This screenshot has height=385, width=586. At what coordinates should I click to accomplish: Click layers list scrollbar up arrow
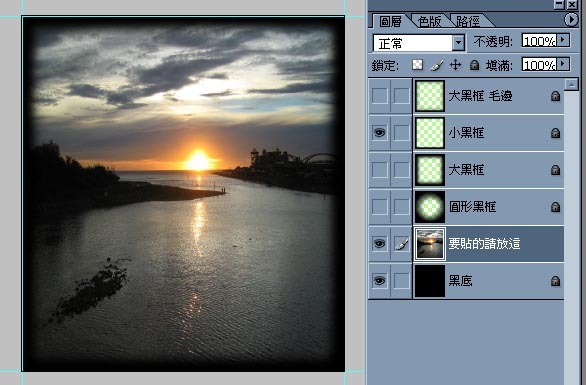pos(571,85)
